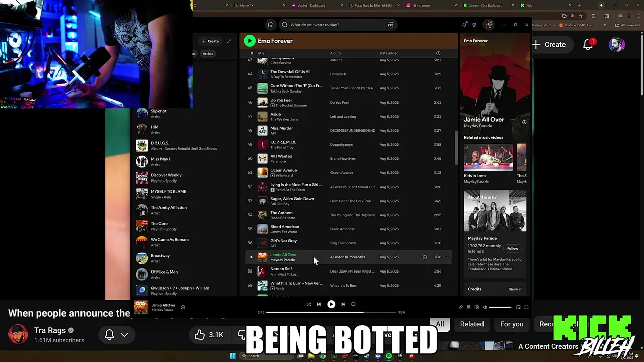Click Show all next to Credits
Image resolution: width=644 pixels, height=362 pixels.
click(515, 289)
